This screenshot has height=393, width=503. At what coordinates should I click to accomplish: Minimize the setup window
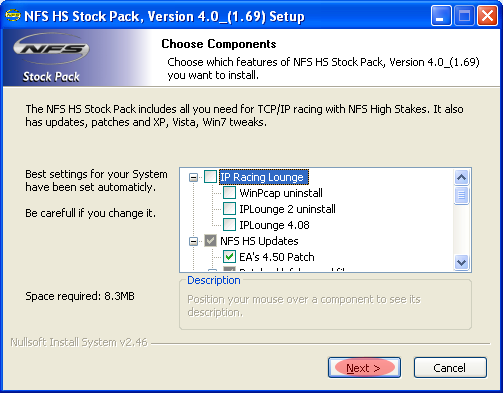[441, 15]
